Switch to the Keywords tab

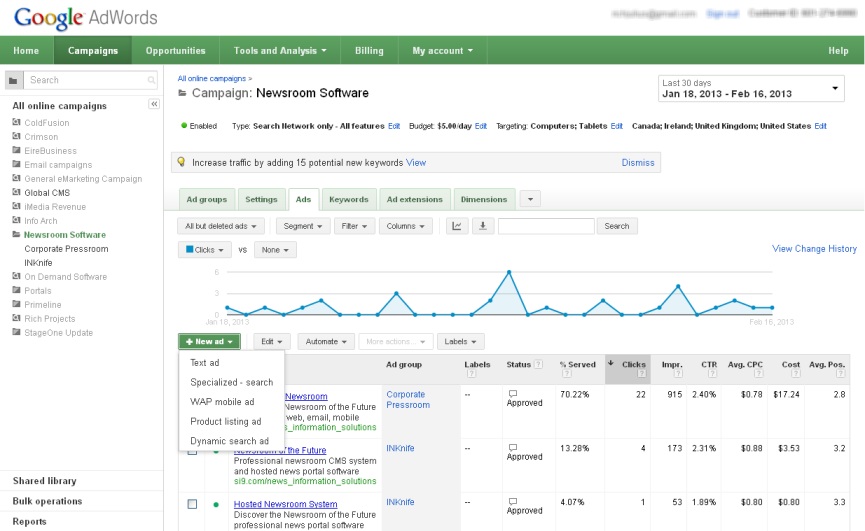pos(349,200)
